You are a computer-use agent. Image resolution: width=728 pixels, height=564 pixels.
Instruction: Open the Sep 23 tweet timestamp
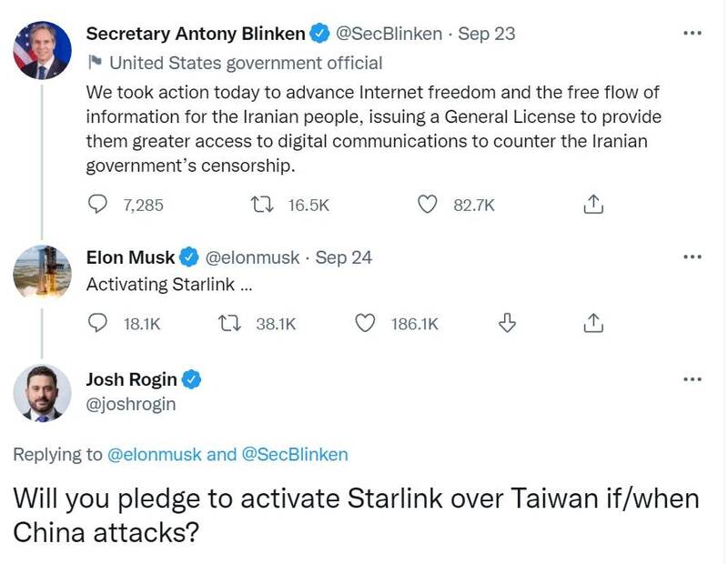coord(487,34)
